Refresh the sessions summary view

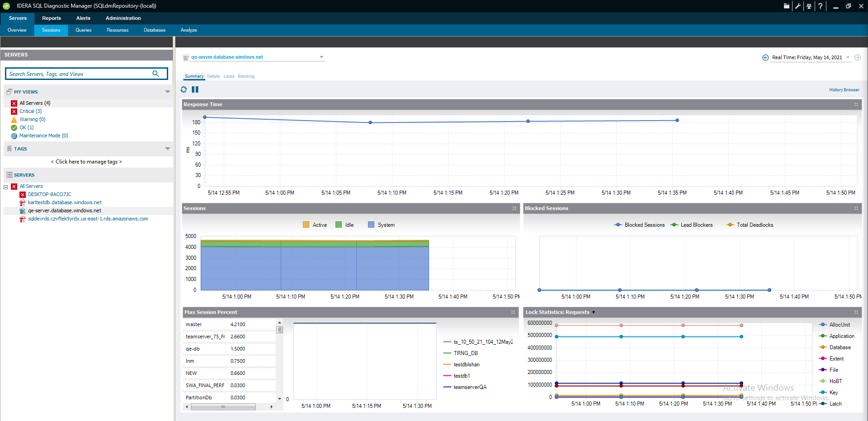coord(184,89)
